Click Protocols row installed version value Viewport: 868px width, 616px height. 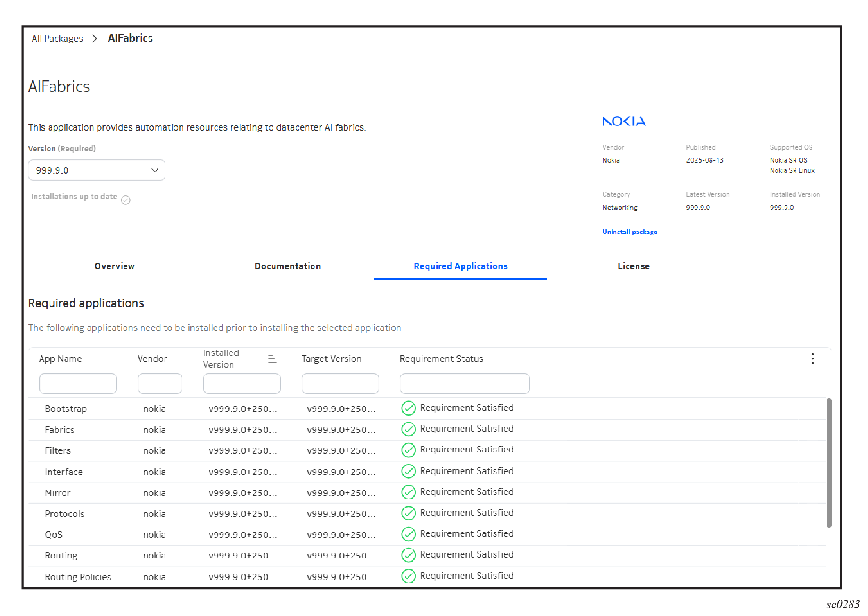pos(243,514)
